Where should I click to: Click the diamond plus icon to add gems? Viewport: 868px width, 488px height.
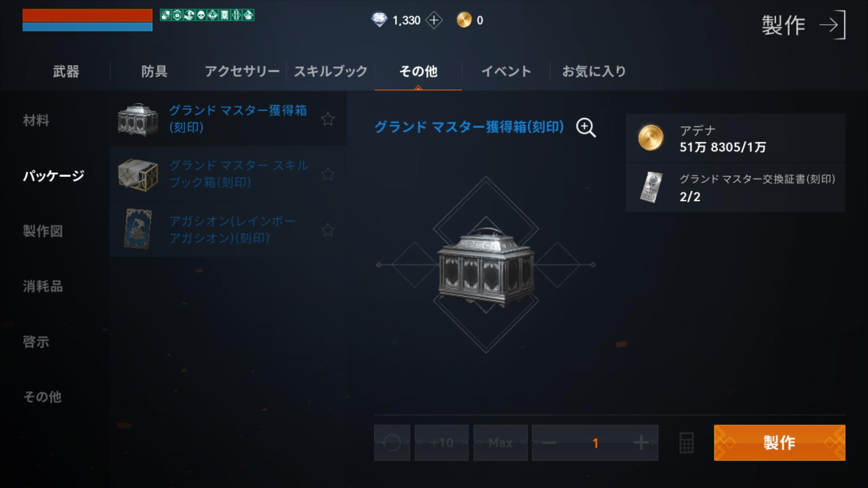[434, 20]
